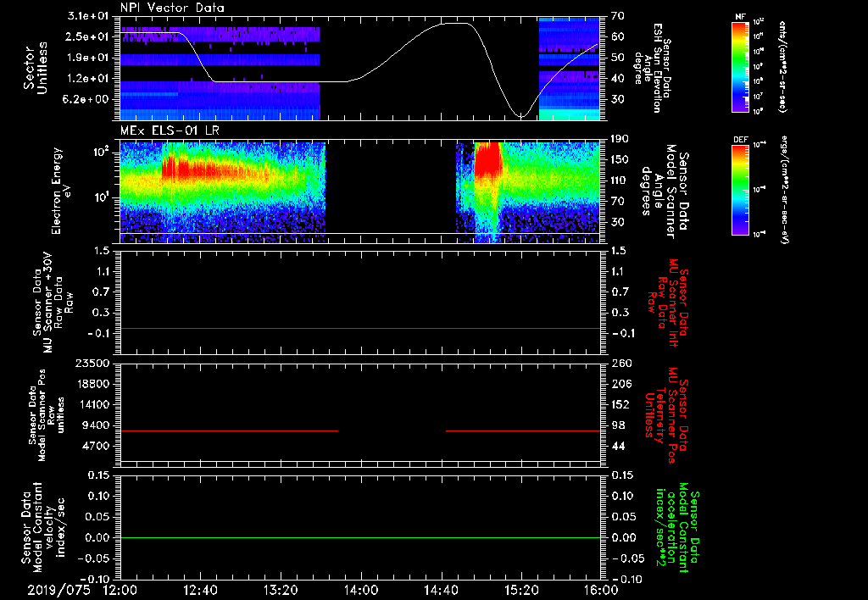Click the NF color bar
This screenshot has width=868, height=600.
coord(741,66)
